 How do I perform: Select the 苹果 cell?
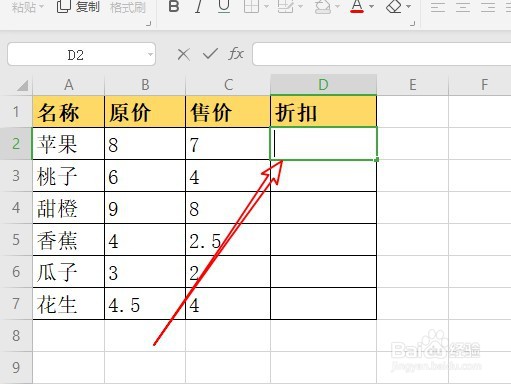point(69,144)
